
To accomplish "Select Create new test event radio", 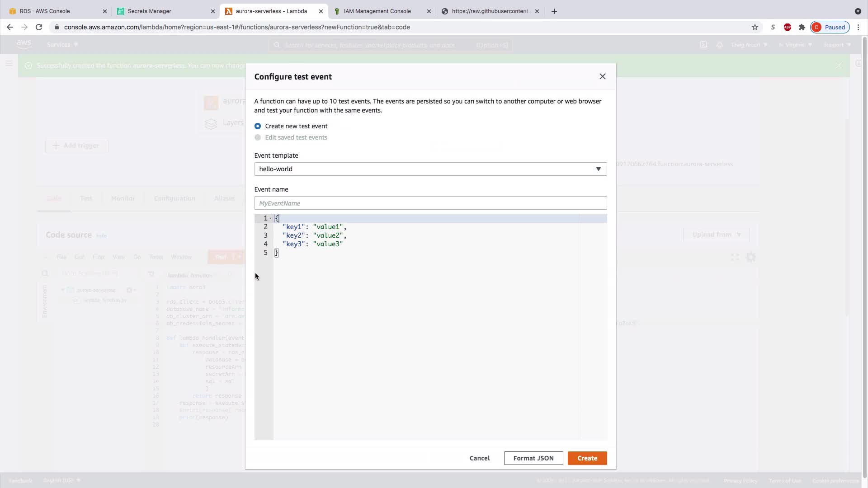I will tap(258, 126).
